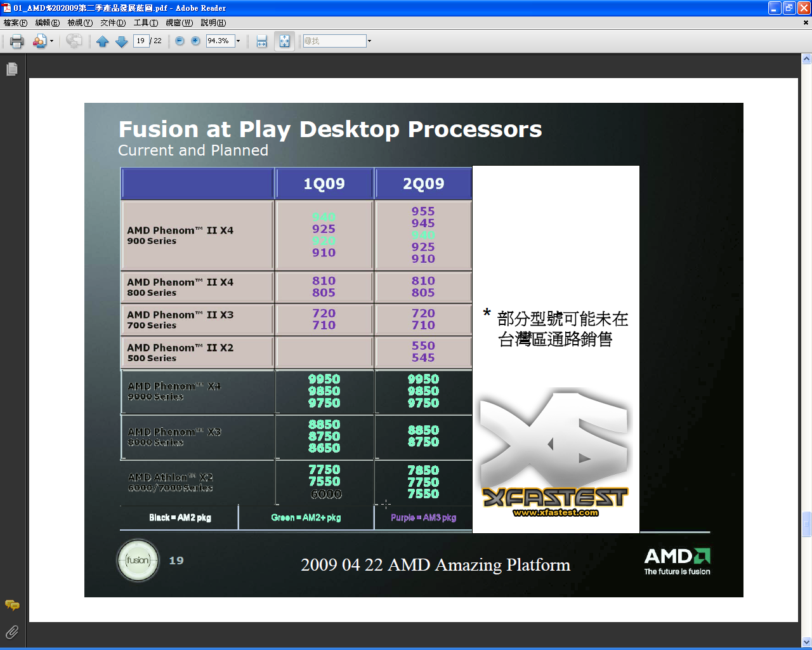Click 'AMD Athlon X2 6000/7000 Series' row label
The height and width of the screenshot is (650, 812).
click(x=170, y=482)
